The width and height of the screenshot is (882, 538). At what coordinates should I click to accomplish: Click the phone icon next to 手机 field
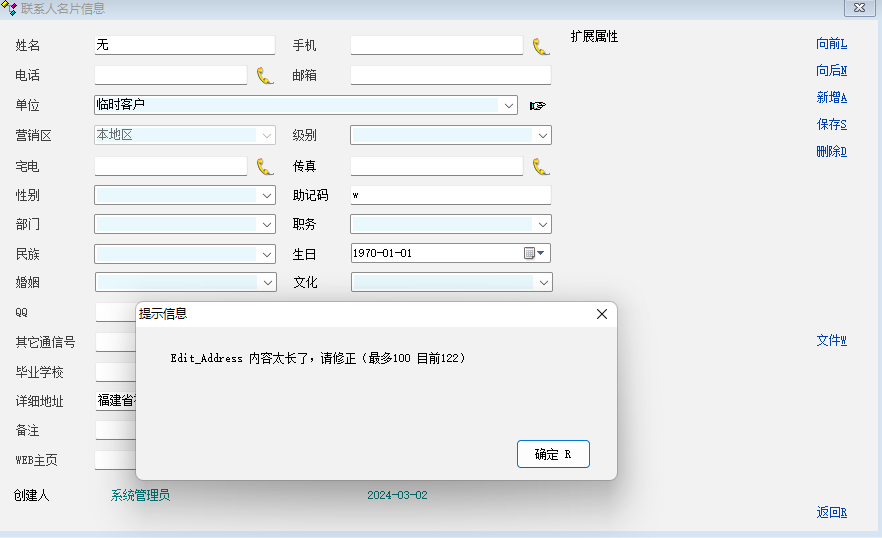[540, 46]
